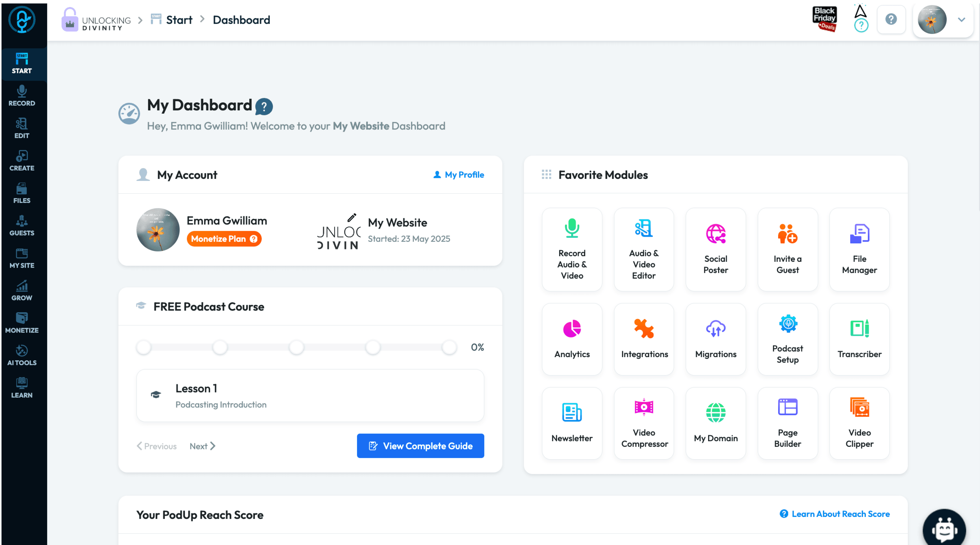
Task: Open the Monetize section in sidebar
Action: pyautogui.click(x=22, y=323)
